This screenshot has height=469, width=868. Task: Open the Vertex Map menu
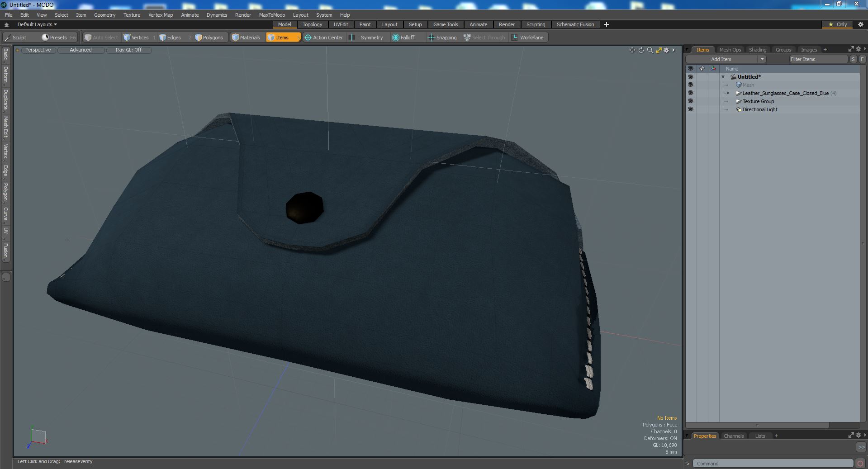(161, 15)
